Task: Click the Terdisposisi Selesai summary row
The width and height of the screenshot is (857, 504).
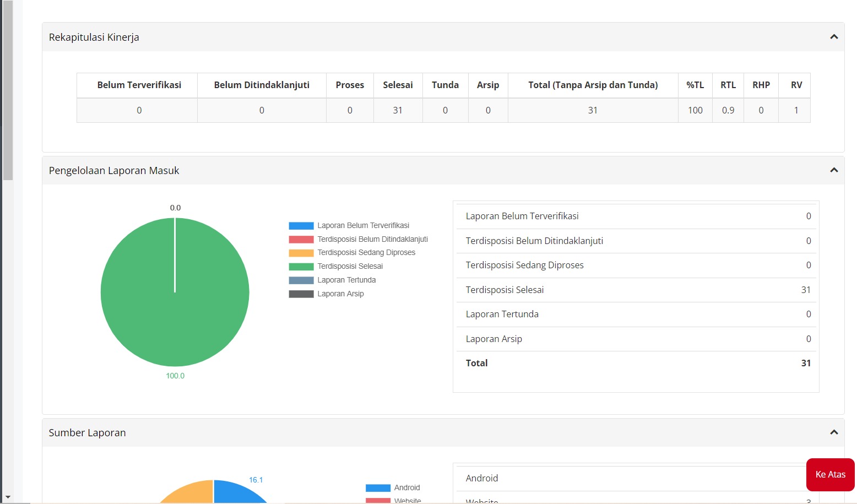Action: coord(636,290)
